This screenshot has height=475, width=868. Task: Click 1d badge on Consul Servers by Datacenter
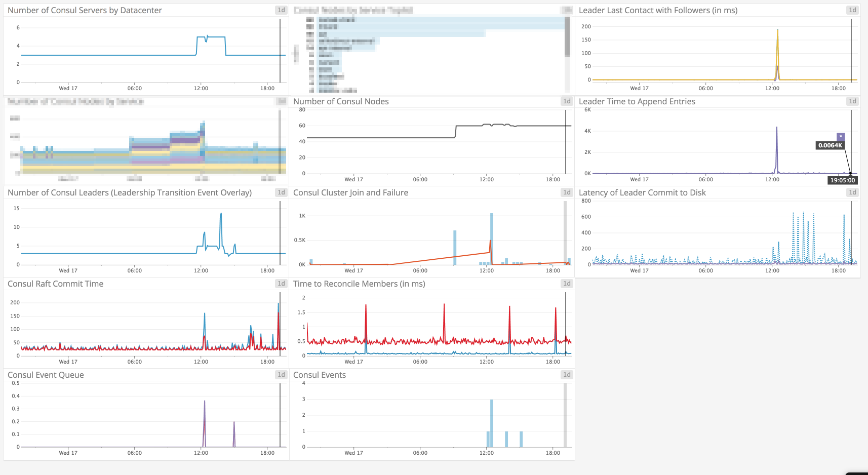click(281, 10)
